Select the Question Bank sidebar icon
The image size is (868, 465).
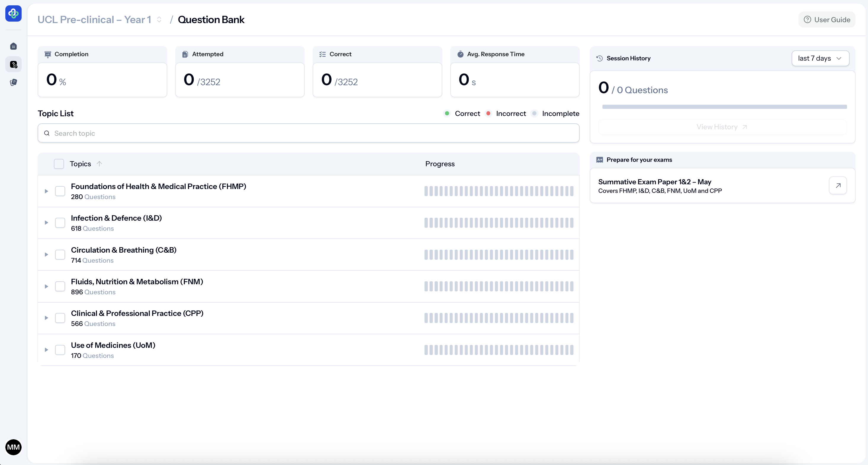(14, 64)
